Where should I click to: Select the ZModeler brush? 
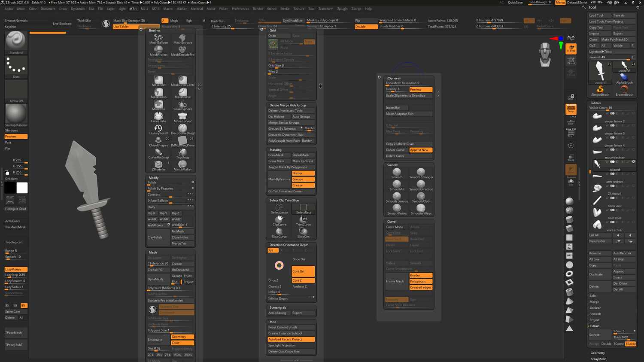pos(158,164)
